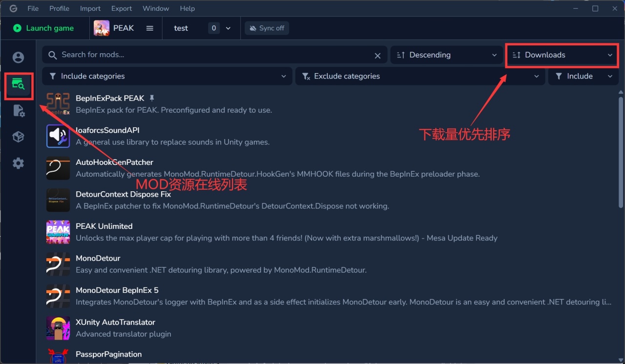Clear the mod search with the X icon

(x=377, y=56)
